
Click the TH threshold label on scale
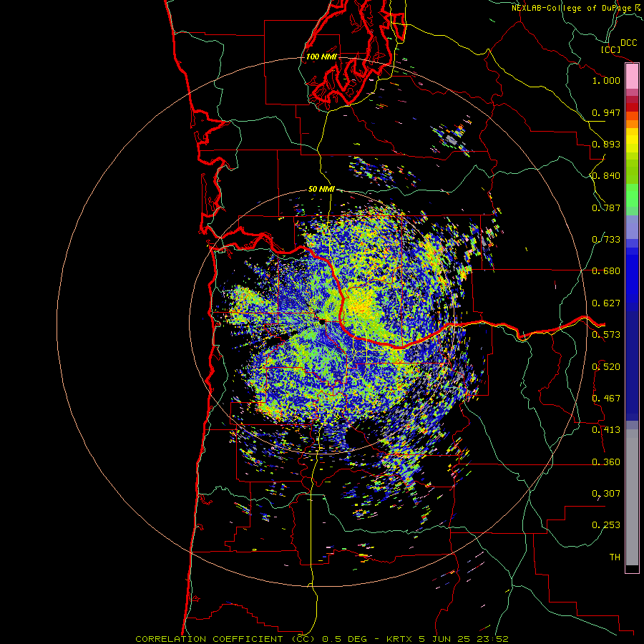pos(615,557)
